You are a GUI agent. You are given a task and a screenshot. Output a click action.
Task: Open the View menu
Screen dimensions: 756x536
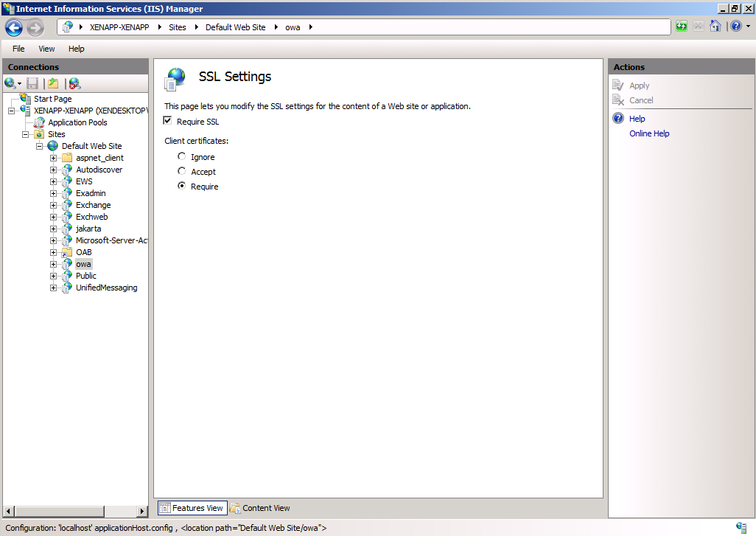pyautogui.click(x=46, y=49)
